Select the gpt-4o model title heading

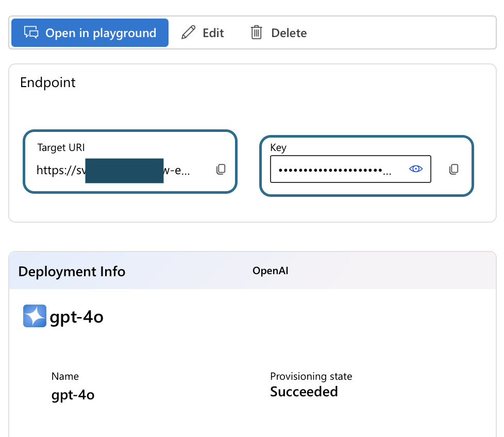(76, 317)
